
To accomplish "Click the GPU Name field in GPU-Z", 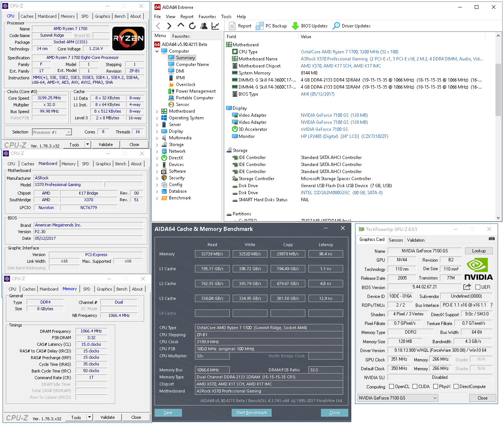I will [x=425, y=251].
